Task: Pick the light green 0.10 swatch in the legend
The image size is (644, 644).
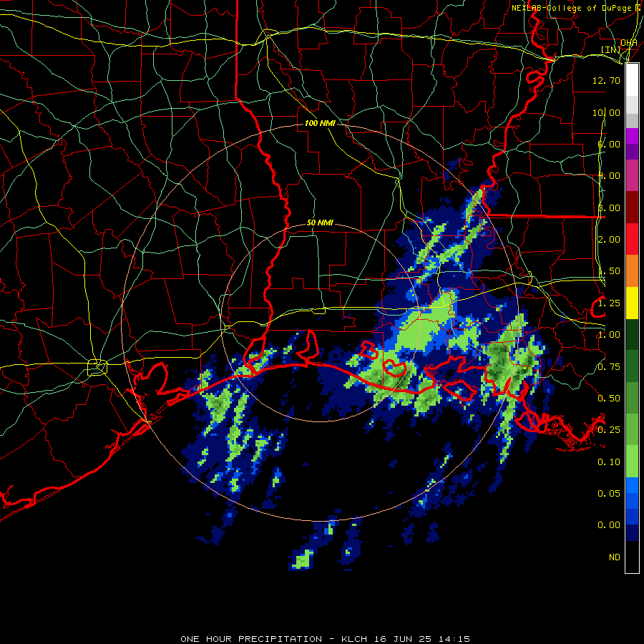Action: [x=632, y=462]
